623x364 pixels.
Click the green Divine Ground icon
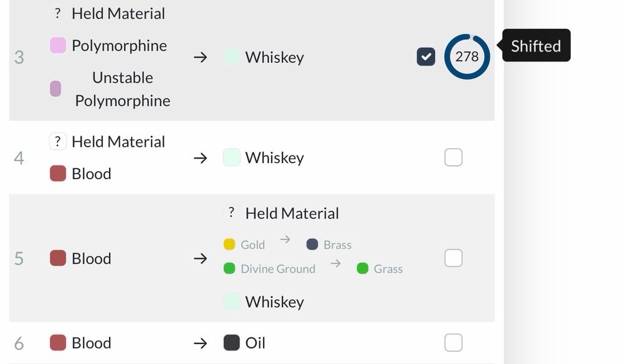(229, 269)
